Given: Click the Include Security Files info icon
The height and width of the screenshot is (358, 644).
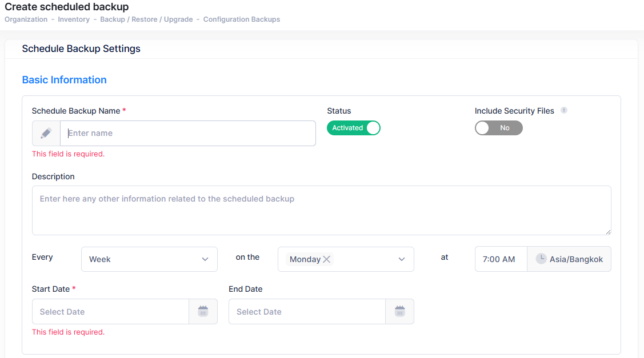Looking at the screenshot, I should [563, 111].
